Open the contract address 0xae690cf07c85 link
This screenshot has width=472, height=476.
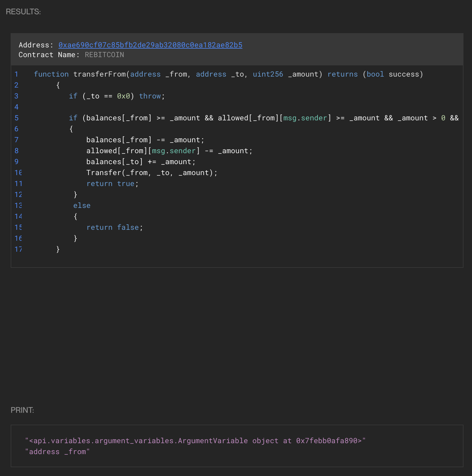(150, 45)
